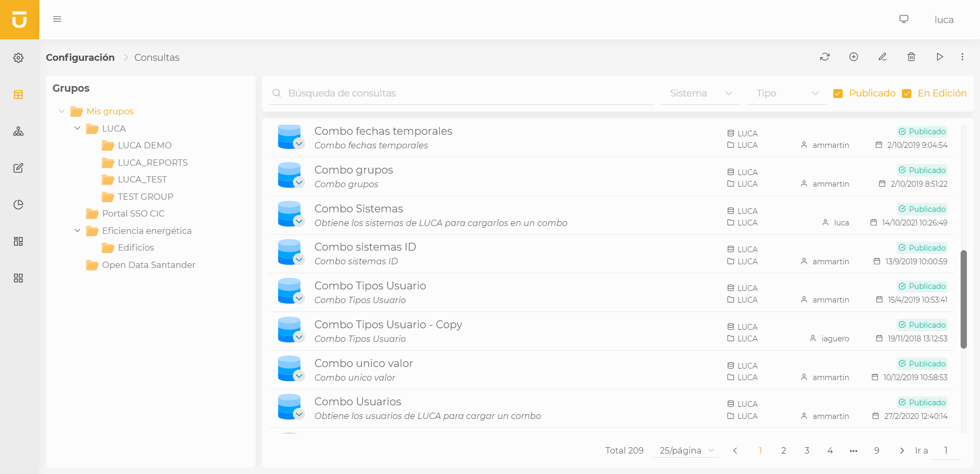980x474 pixels.
Task: Open the Configuración breadcrumb link
Action: click(80, 57)
